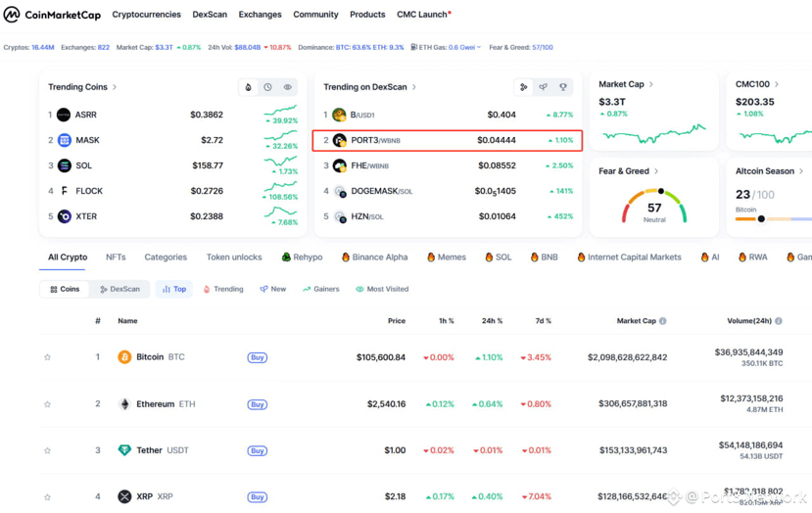Image resolution: width=812 pixels, height=513 pixels.
Task: Click Buy button for Tether
Action: pyautogui.click(x=258, y=451)
